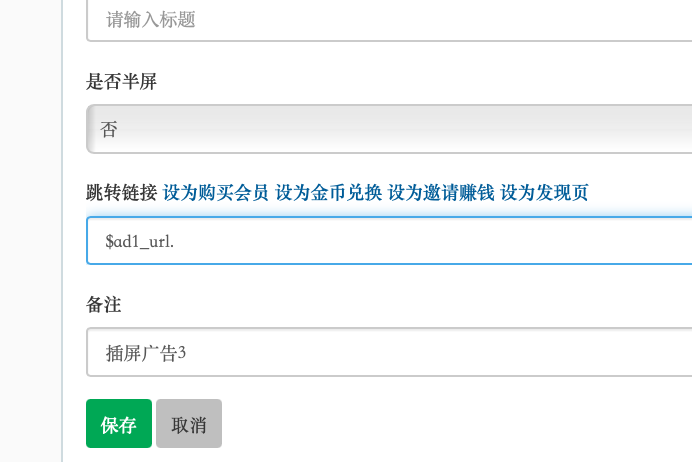Click blank form area right of 取消
Viewport: 692px width, 462px height.
[x=450, y=424]
